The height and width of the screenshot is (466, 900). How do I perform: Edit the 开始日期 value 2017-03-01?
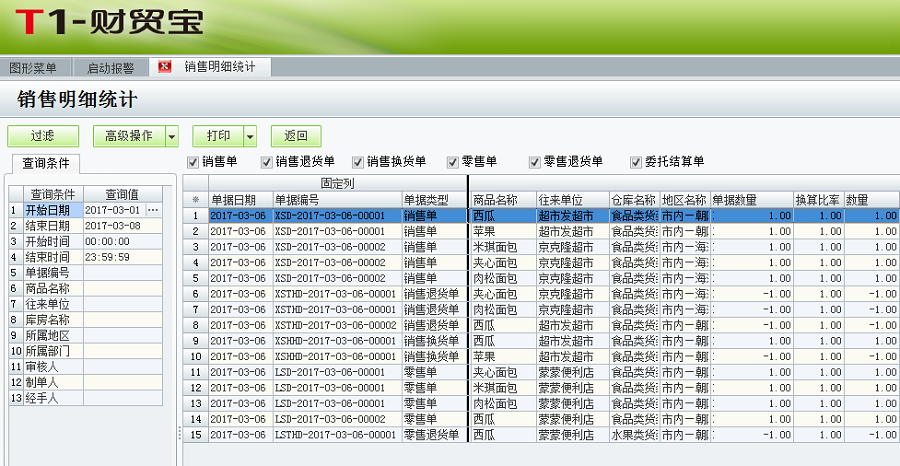(x=115, y=210)
